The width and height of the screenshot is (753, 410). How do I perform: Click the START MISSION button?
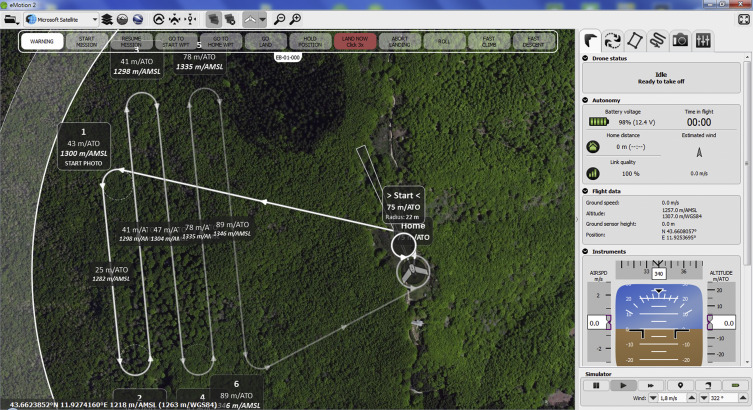pos(87,42)
